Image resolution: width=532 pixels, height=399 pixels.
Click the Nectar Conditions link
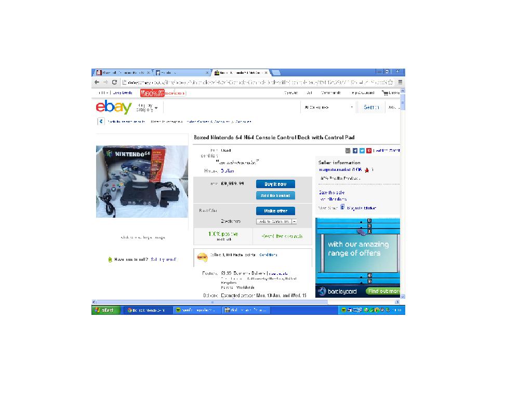268,255
